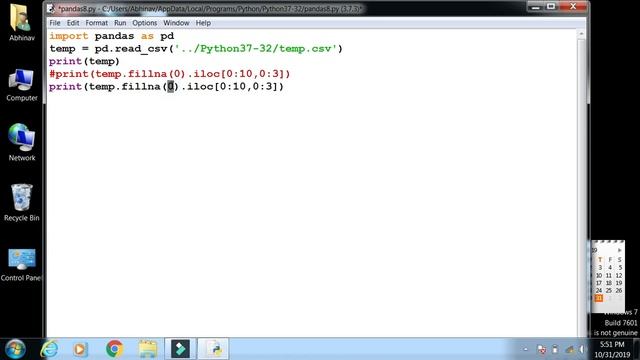Screen dimensions: 640x360
Task: Select day 25 in calendar gadget
Action: point(609,291)
